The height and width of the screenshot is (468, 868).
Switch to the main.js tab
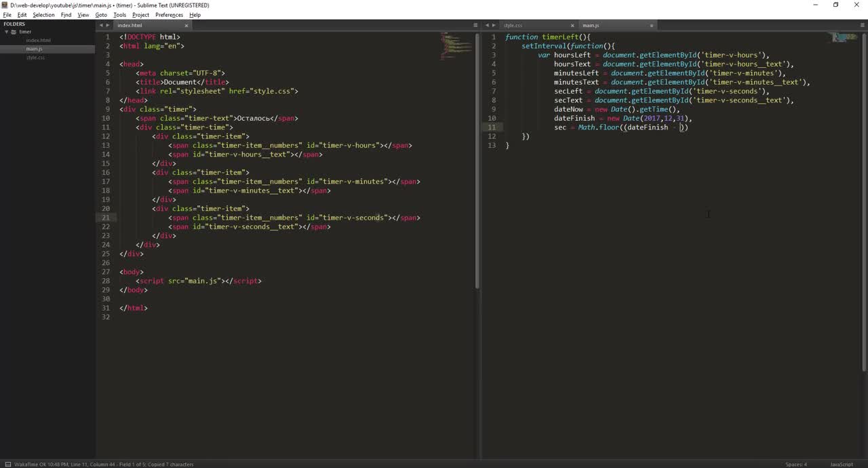(590, 25)
